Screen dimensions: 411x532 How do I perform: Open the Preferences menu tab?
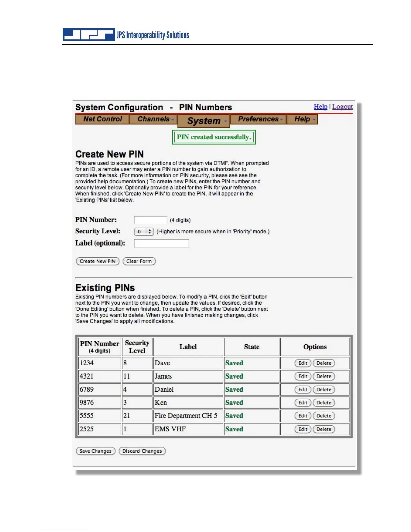(259, 119)
